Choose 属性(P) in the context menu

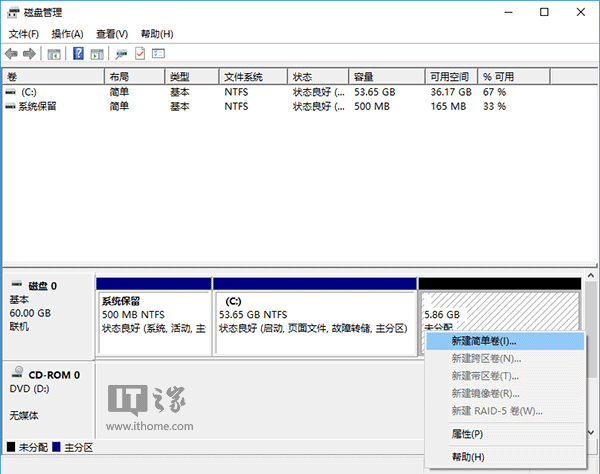pos(505,434)
